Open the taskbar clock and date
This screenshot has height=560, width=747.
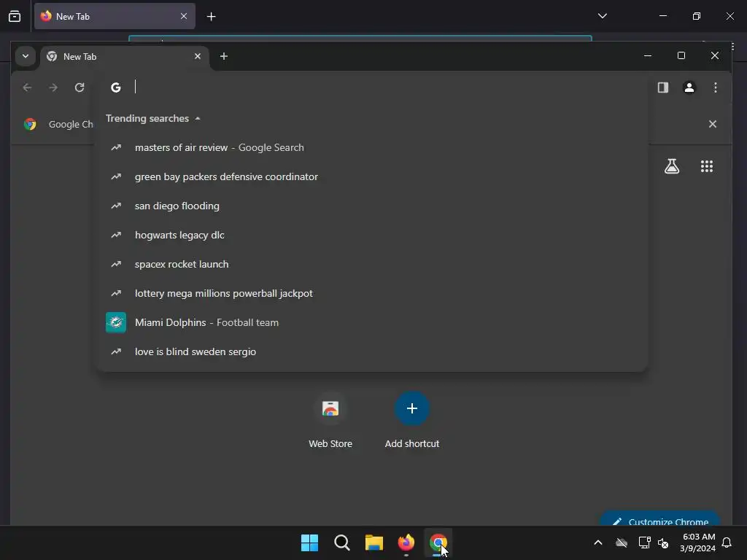click(x=697, y=542)
